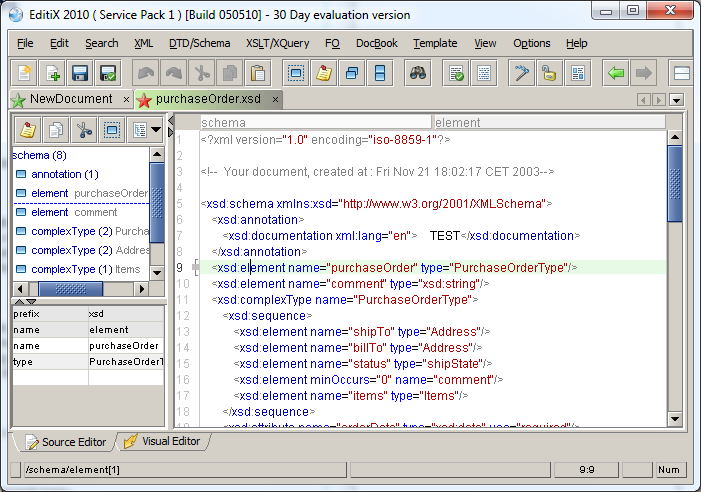Open the tab list dropdown arrow

(676, 100)
